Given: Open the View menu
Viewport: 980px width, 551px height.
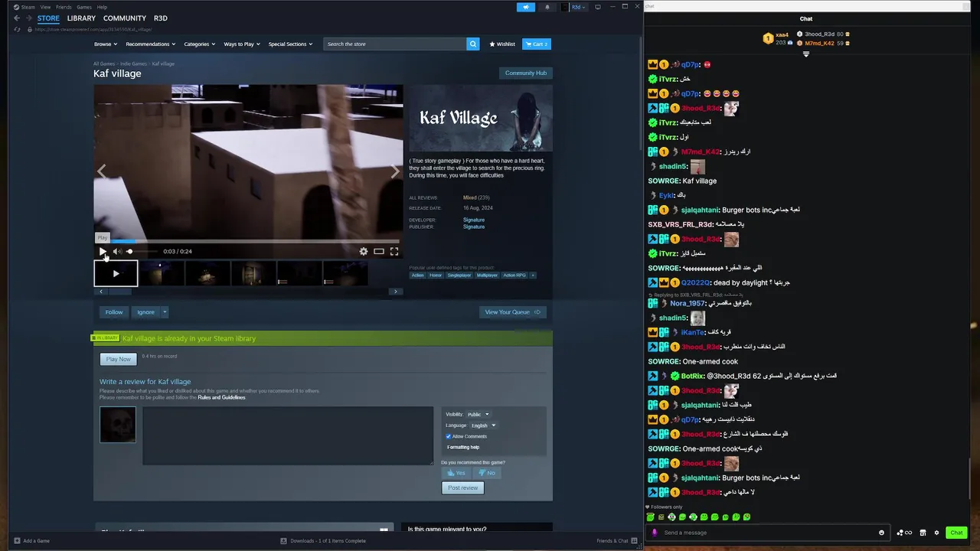Looking at the screenshot, I should (x=45, y=7).
